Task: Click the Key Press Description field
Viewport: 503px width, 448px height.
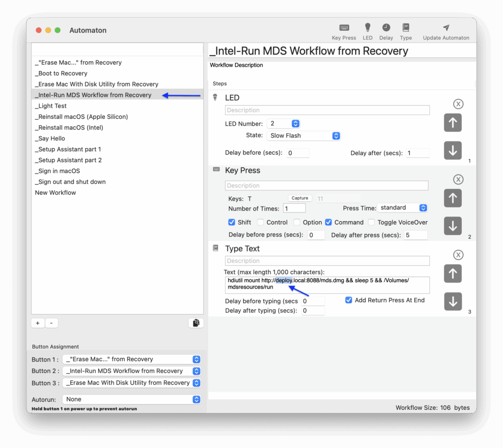Action: pyautogui.click(x=327, y=185)
